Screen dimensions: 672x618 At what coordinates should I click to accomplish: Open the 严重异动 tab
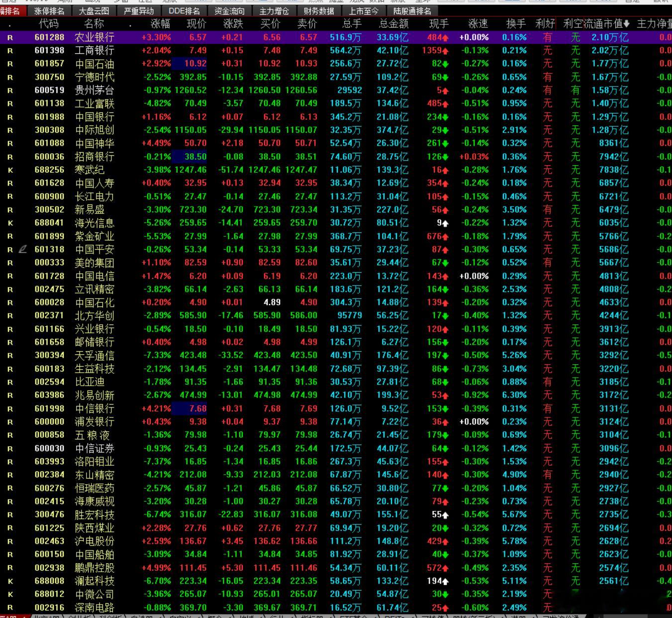point(139,11)
